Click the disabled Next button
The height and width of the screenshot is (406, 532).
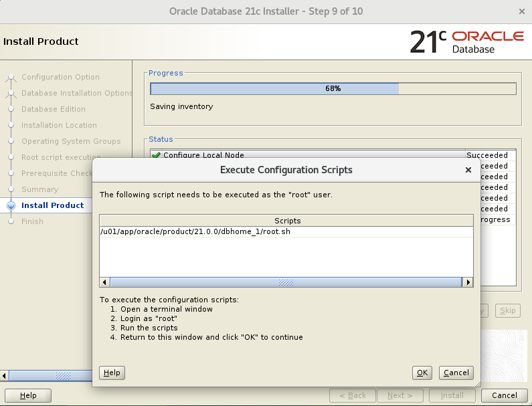tap(400, 395)
